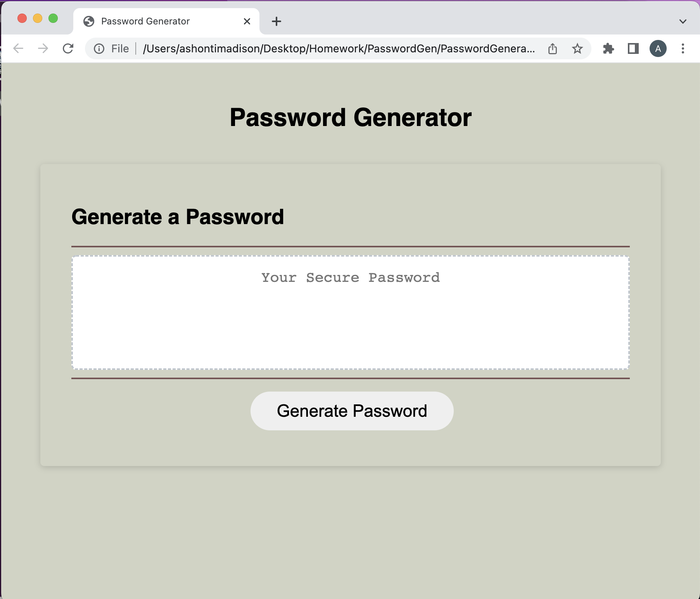700x599 pixels.
Task: Click the profile avatar icon
Action: point(658,48)
